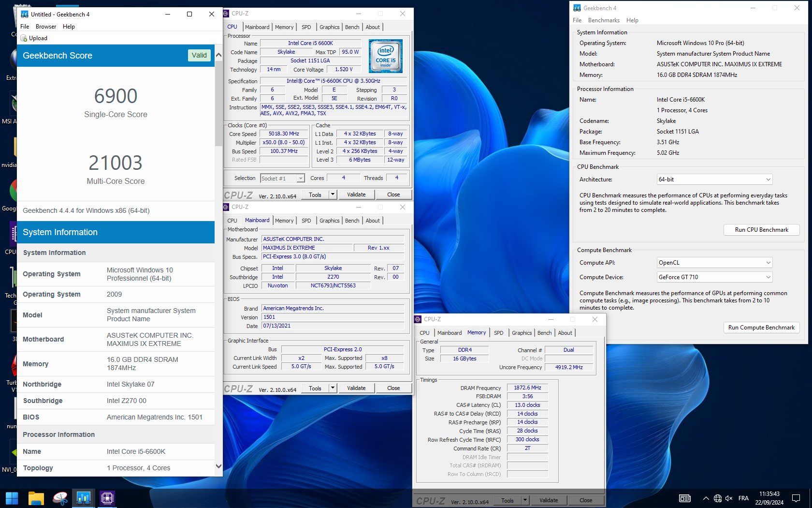
Task: Open Browser menu in Geekbench results window
Action: 46,27
